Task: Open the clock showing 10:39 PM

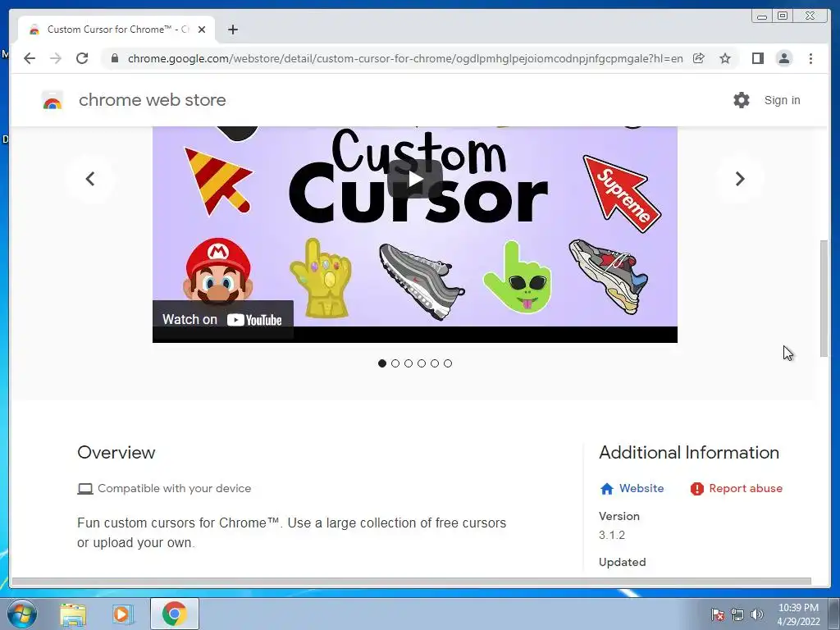Action: tap(798, 614)
